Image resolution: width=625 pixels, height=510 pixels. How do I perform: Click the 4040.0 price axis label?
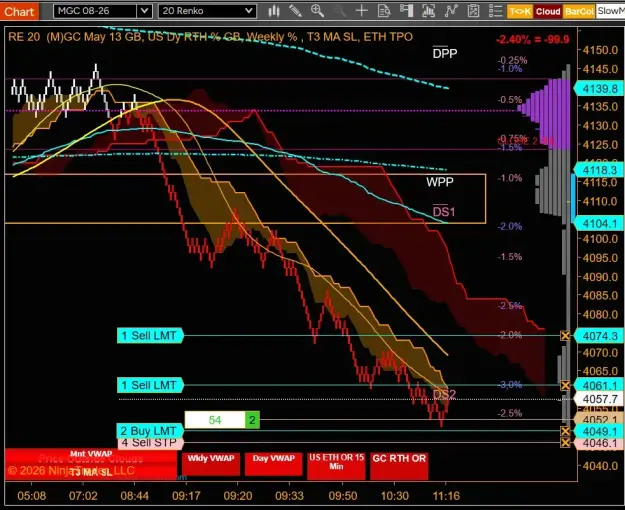pyautogui.click(x=600, y=466)
